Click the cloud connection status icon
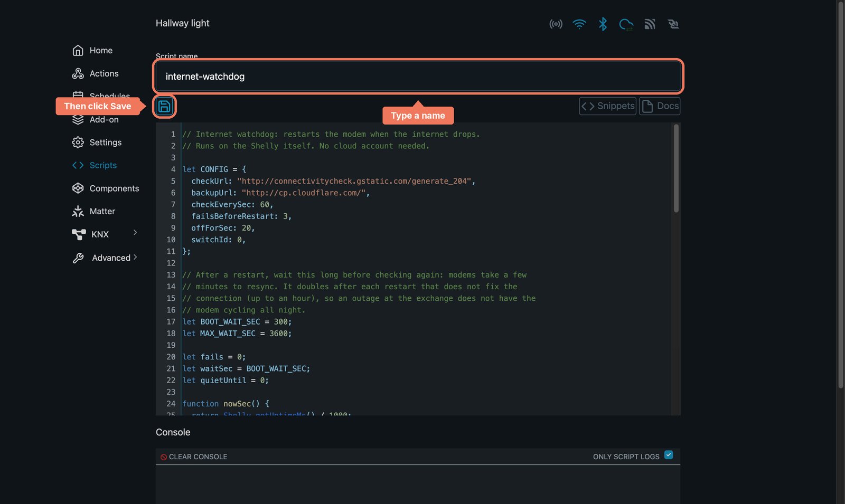Viewport: 845px width, 504px height. tap(626, 24)
